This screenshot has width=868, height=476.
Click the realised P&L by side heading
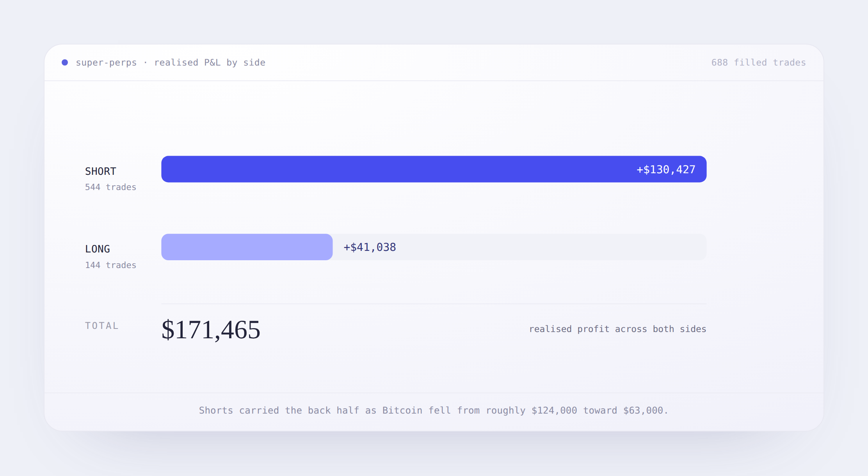210,62
